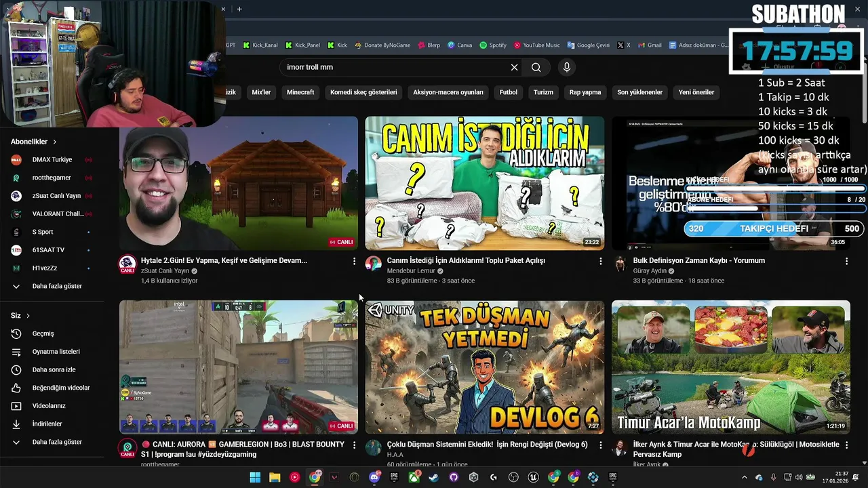868x488 pixels.
Task: Open more options for Hytale video
Action: click(x=354, y=261)
